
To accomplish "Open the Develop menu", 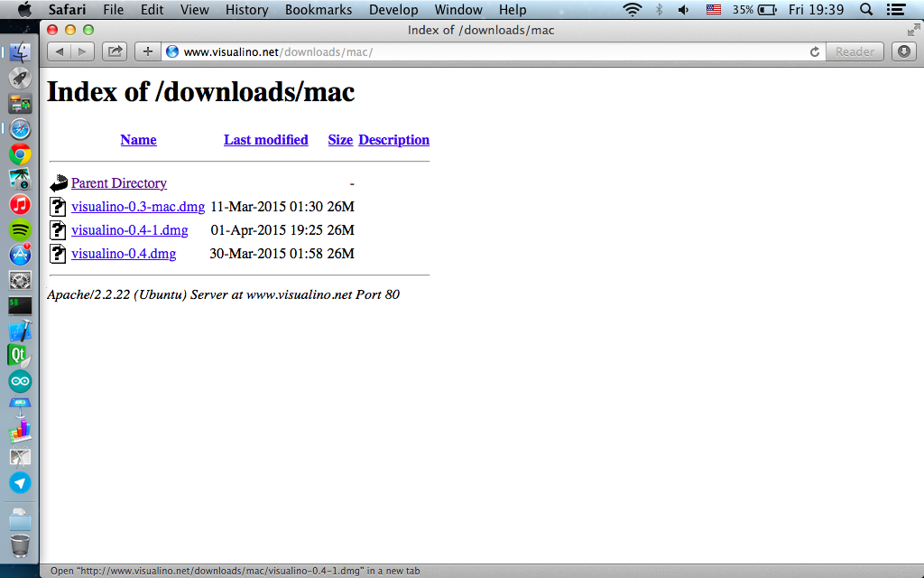I will click(393, 9).
